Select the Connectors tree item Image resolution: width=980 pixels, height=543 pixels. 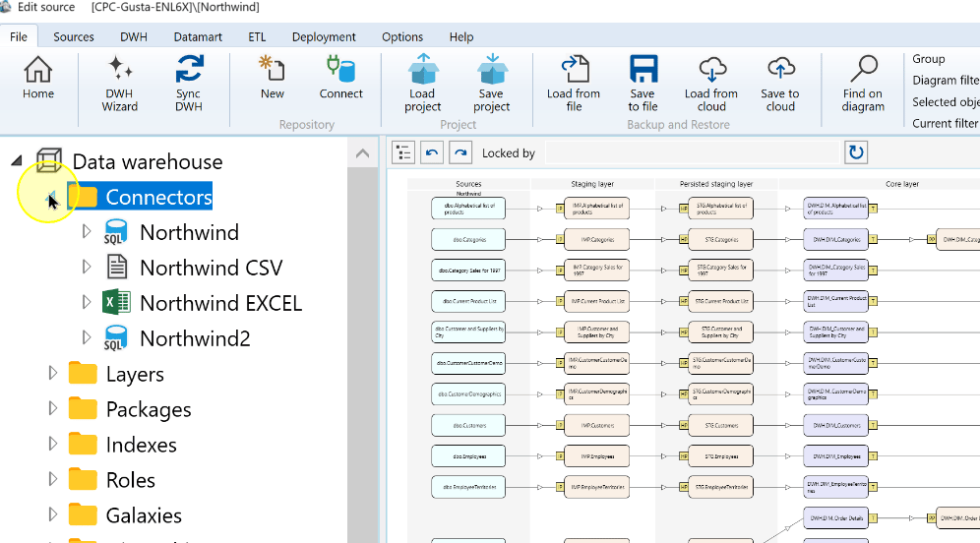pos(158,197)
